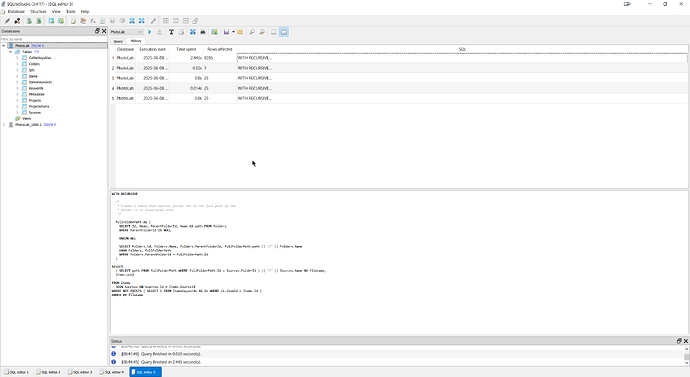Click the second table icon in main toolbar
The width and height of the screenshot is (690, 377).
click(61, 21)
